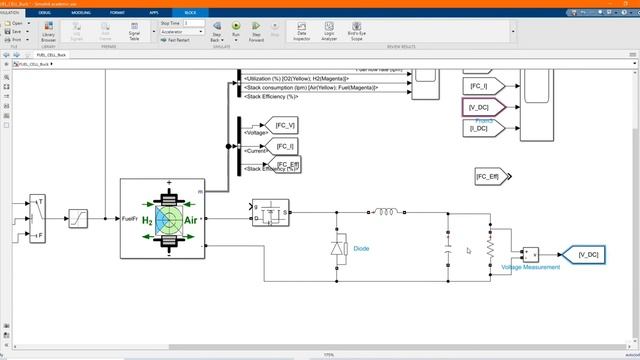
Task: Toggle Fast Restart
Action: 175,40
